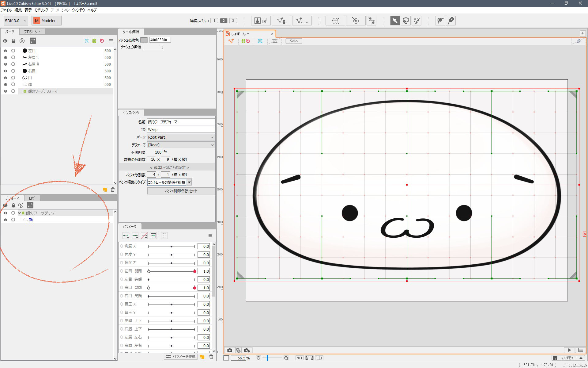Hide the 口 part
The image size is (588, 368).
click(x=6, y=78)
